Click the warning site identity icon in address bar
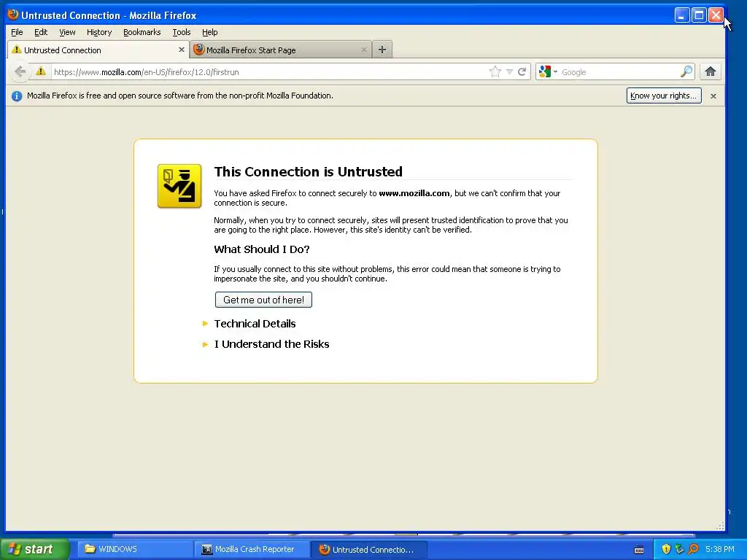 (41, 71)
